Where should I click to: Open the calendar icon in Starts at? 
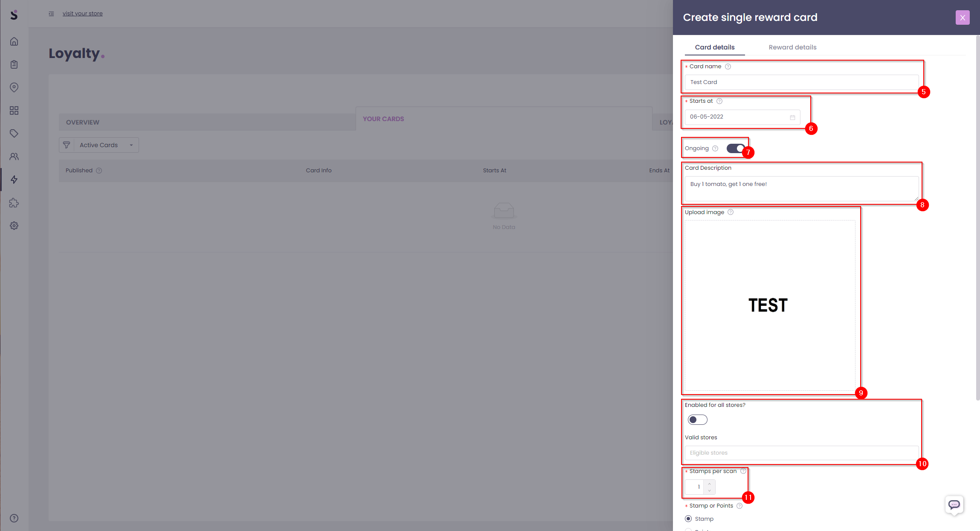coord(792,117)
